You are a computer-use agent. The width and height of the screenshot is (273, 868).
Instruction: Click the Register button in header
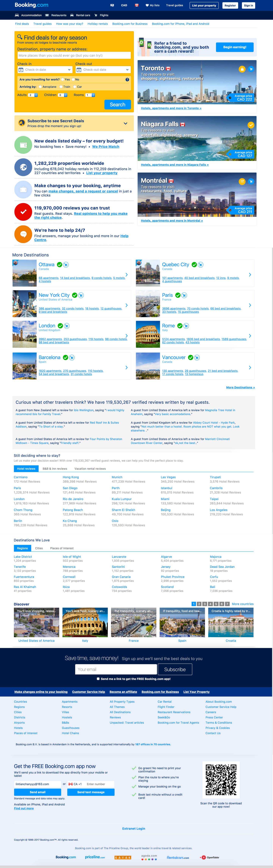pyautogui.click(x=230, y=5)
